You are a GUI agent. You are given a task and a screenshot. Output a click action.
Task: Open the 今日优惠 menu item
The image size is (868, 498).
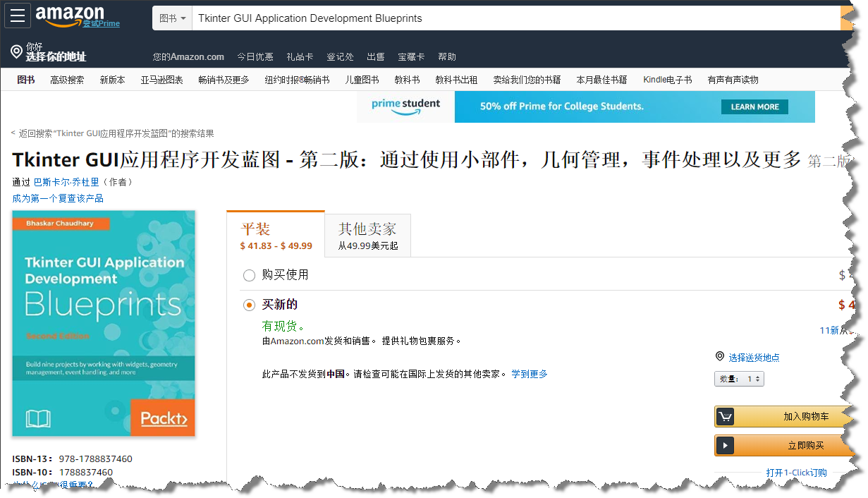255,56
